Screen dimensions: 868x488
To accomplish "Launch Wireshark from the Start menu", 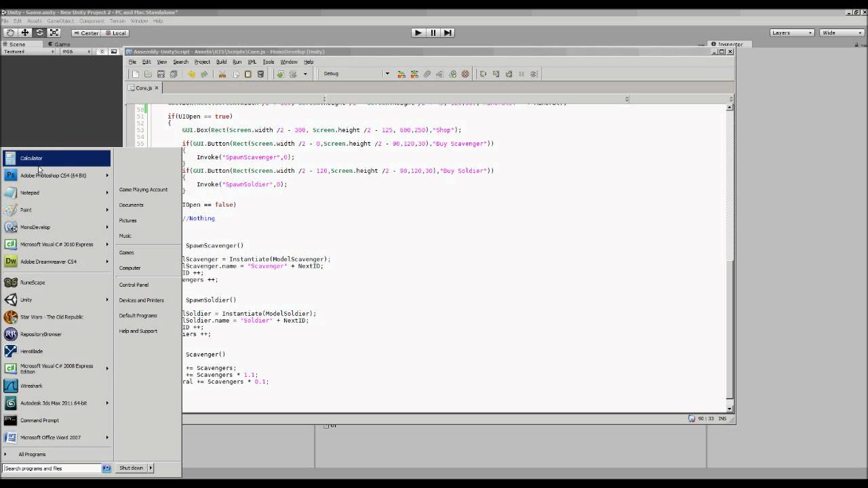I will 56,386.
